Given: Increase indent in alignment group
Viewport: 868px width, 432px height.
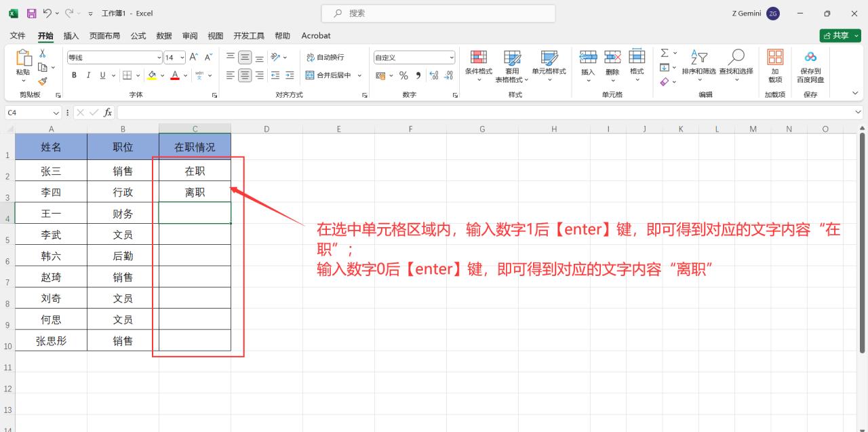Looking at the screenshot, I should (x=290, y=75).
